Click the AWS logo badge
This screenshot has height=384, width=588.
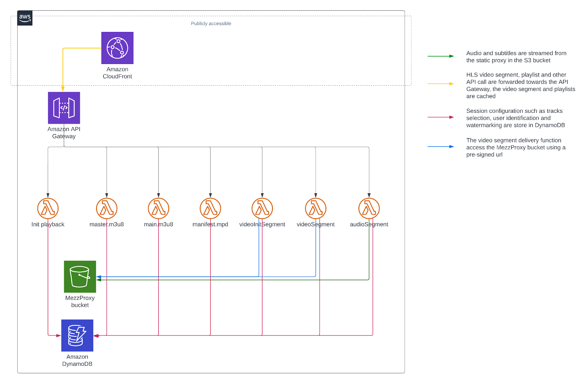[x=25, y=18]
